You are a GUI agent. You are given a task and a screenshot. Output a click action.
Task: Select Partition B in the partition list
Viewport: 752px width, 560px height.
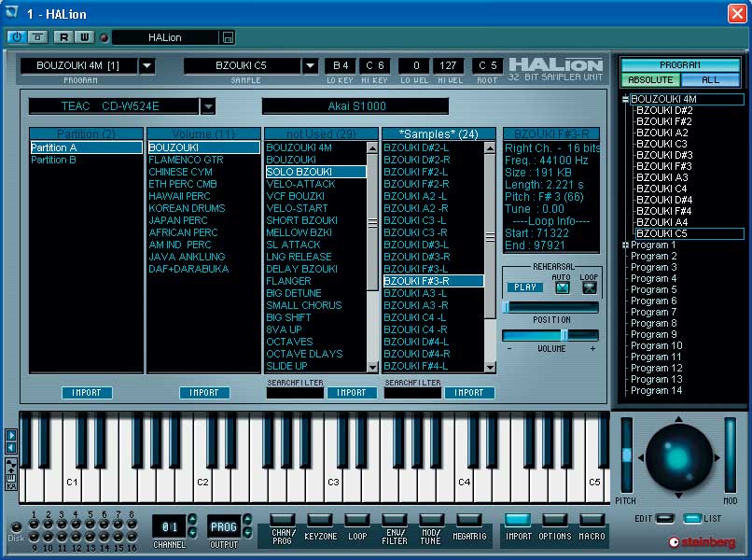tap(53, 160)
